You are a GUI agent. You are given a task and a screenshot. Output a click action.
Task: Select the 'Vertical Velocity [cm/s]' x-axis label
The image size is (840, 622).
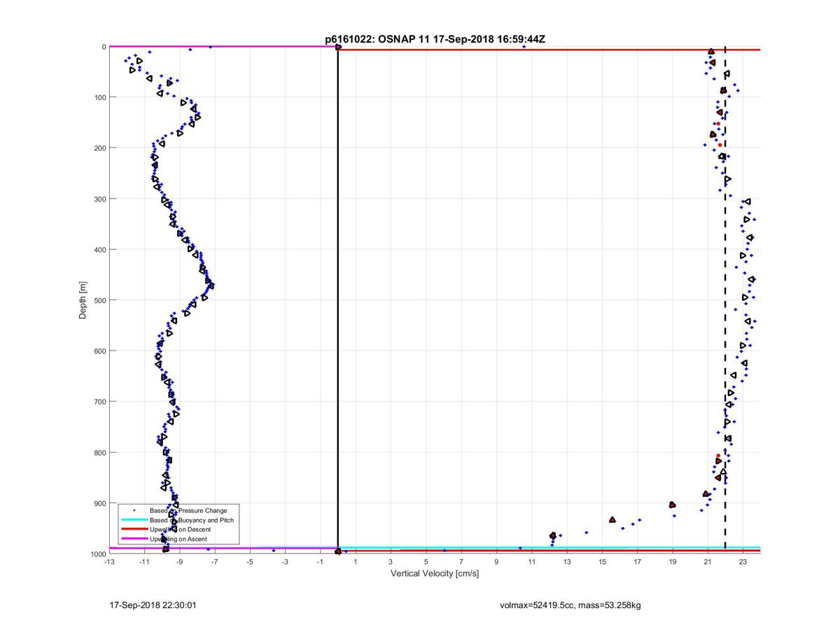[435, 574]
